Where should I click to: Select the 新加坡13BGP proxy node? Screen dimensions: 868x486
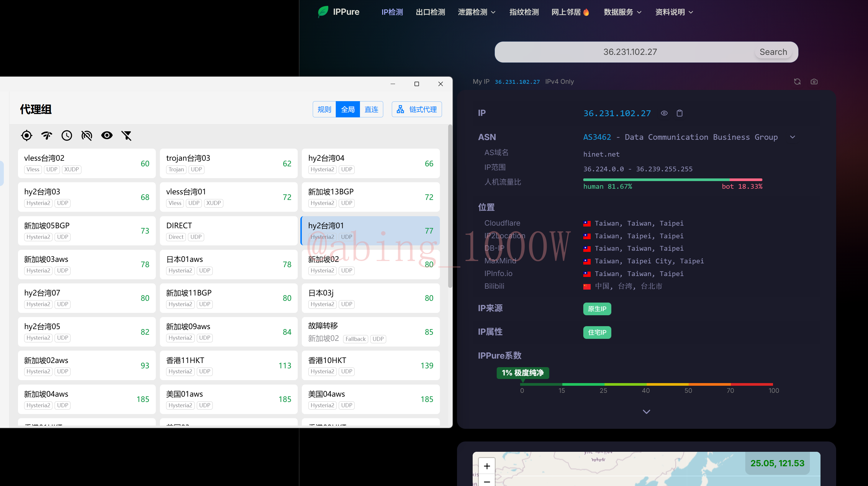pos(370,197)
